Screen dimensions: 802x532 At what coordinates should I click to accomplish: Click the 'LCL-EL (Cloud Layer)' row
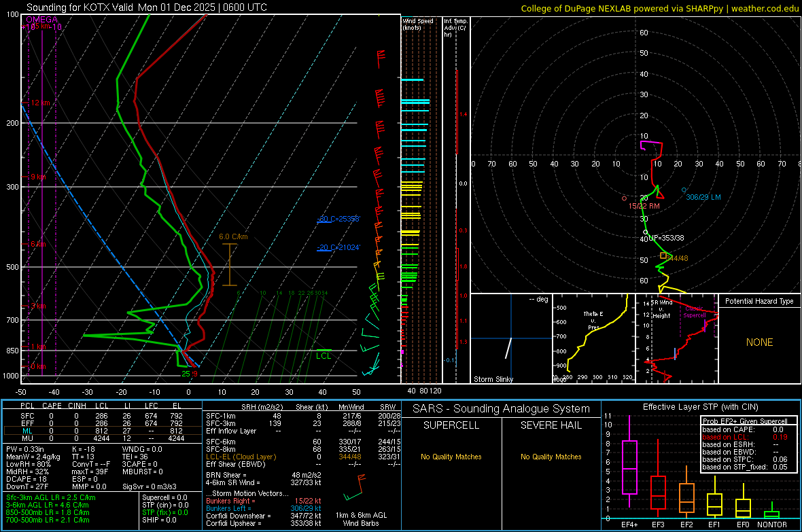click(x=303, y=457)
